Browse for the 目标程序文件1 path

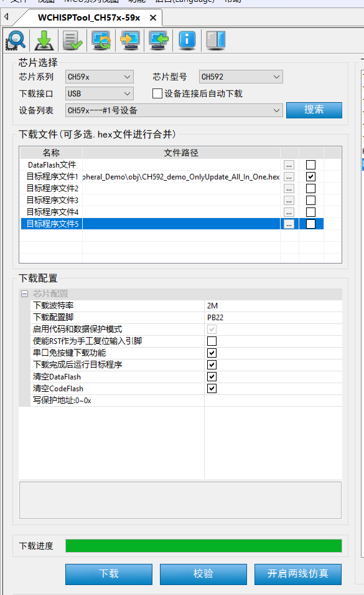coord(289,177)
